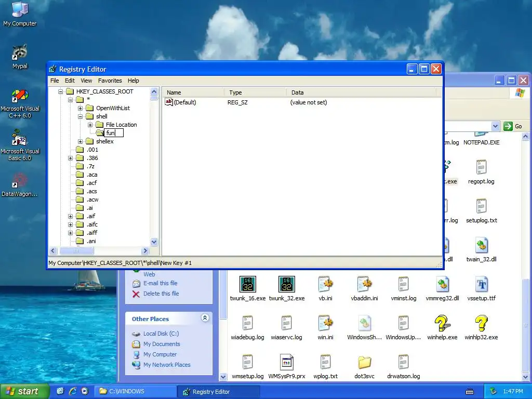Switch to C:\WINDOWS taskbar button
Viewport: 532px width, 399px height.
(x=136, y=391)
